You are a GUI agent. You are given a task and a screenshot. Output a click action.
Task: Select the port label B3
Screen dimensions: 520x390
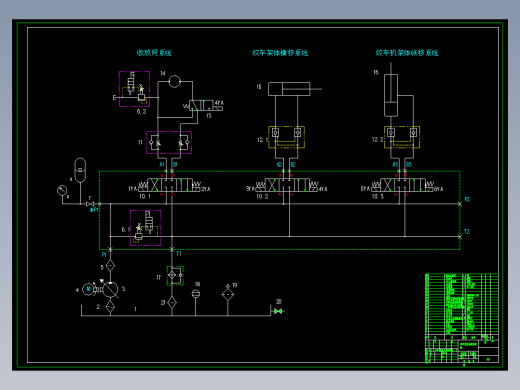(x=409, y=164)
